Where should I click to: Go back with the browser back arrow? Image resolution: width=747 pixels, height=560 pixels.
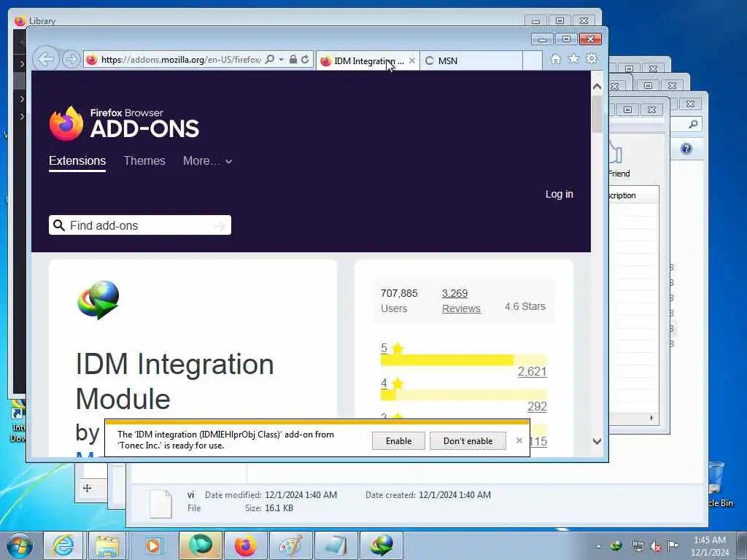[46, 60]
